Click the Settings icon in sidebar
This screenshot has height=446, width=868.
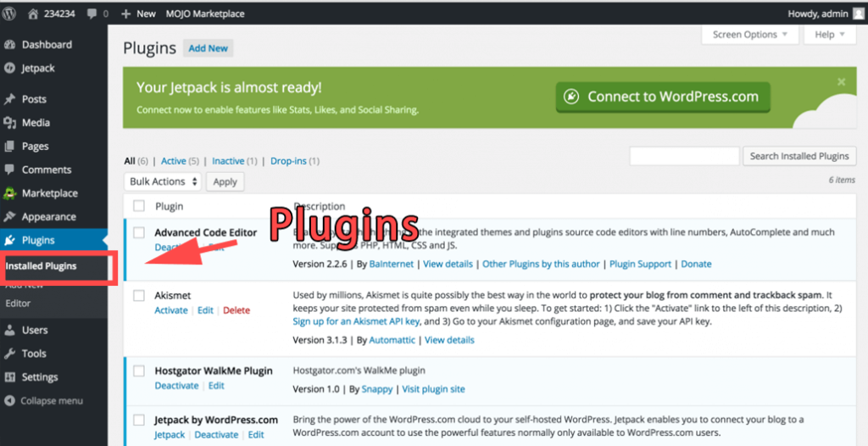point(9,377)
